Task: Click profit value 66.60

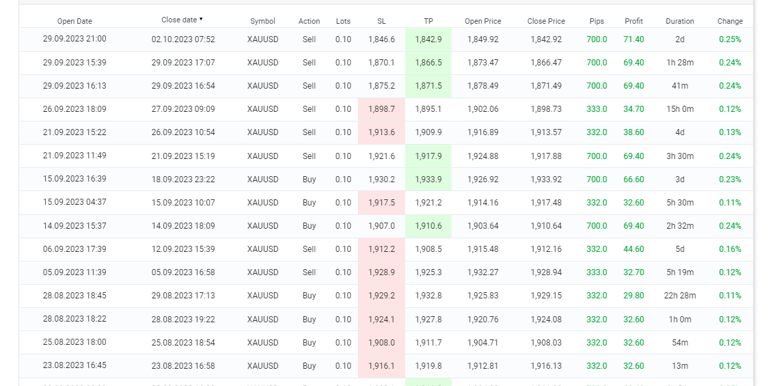Action: pyautogui.click(x=634, y=179)
